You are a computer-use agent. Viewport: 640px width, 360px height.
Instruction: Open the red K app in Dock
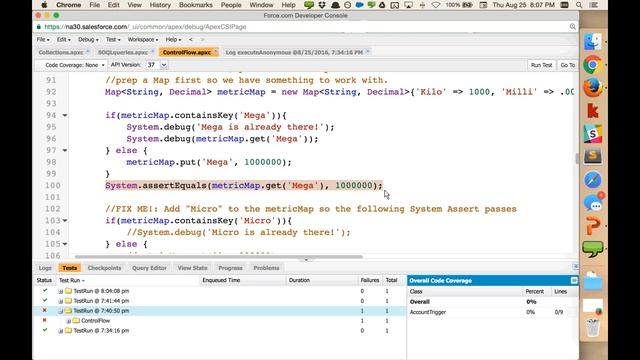pyautogui.click(x=593, y=111)
